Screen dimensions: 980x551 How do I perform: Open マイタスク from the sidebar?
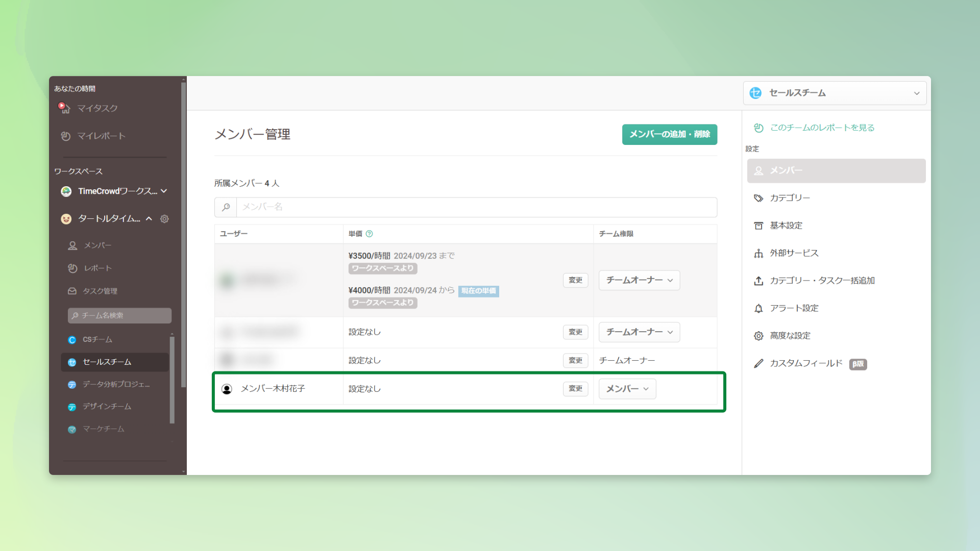[x=97, y=108]
